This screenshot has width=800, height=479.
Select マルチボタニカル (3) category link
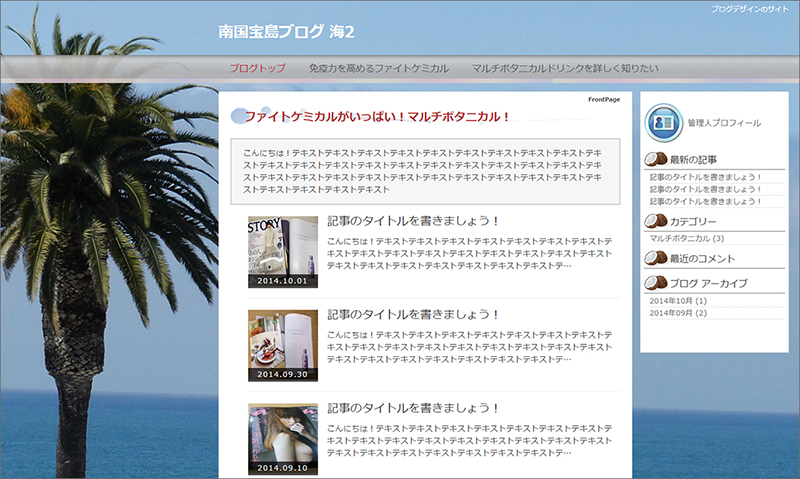point(686,239)
